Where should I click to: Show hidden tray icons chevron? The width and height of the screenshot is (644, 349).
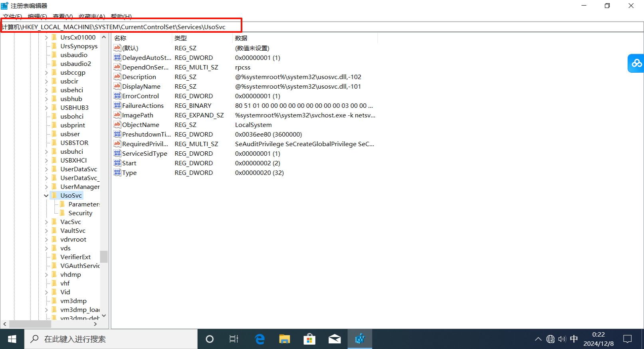pyautogui.click(x=538, y=339)
